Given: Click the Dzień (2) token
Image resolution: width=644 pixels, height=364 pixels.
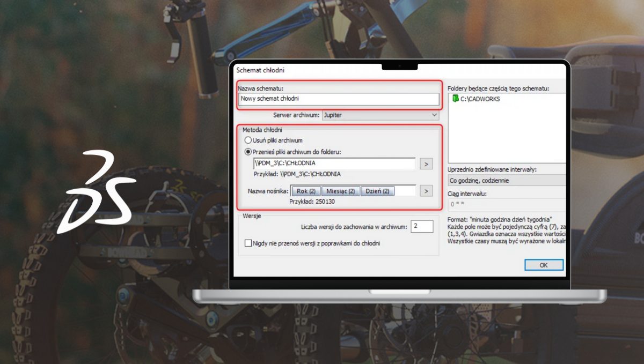Looking at the screenshot, I should tap(377, 191).
